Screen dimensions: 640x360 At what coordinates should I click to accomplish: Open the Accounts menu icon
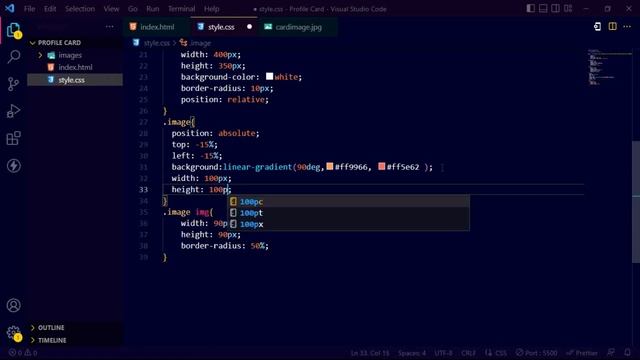(x=13, y=305)
